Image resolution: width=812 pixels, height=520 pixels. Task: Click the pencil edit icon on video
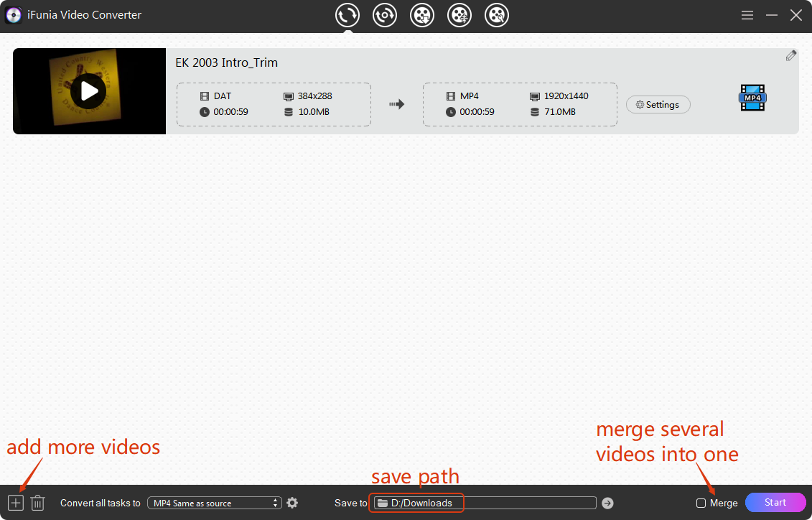coord(790,56)
